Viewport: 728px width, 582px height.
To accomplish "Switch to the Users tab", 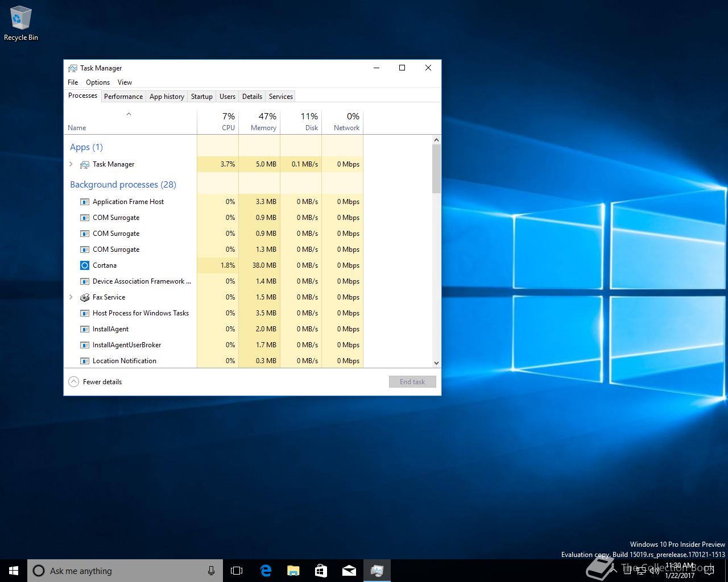I will 227,97.
